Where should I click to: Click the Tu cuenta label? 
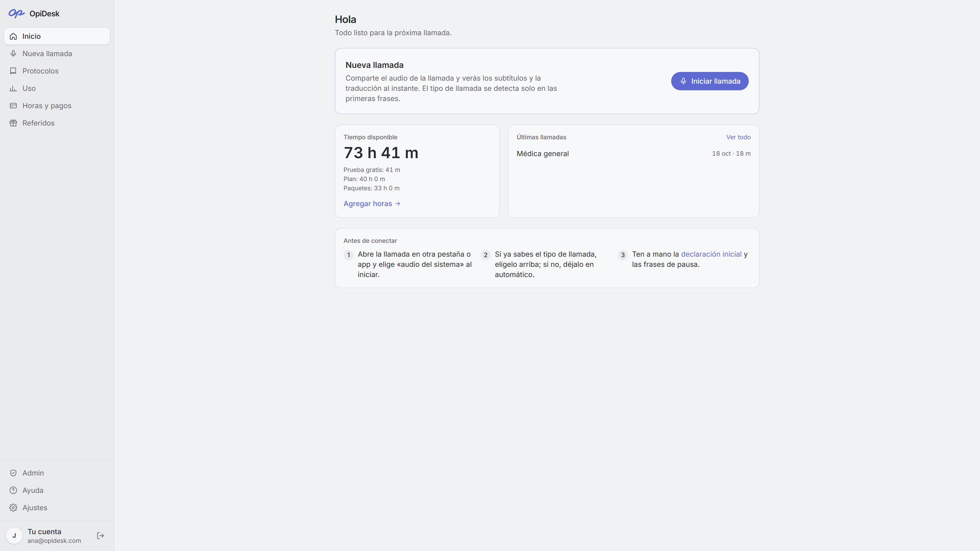coord(44,532)
